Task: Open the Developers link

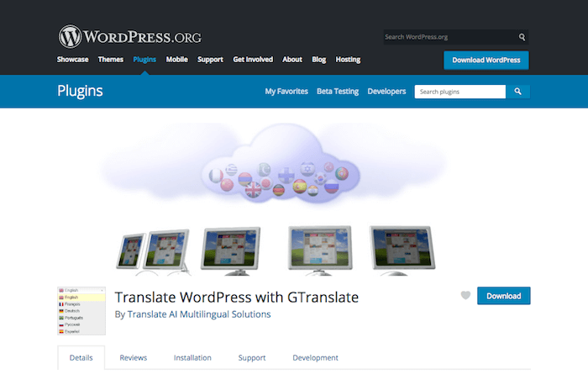Action: [x=386, y=92]
